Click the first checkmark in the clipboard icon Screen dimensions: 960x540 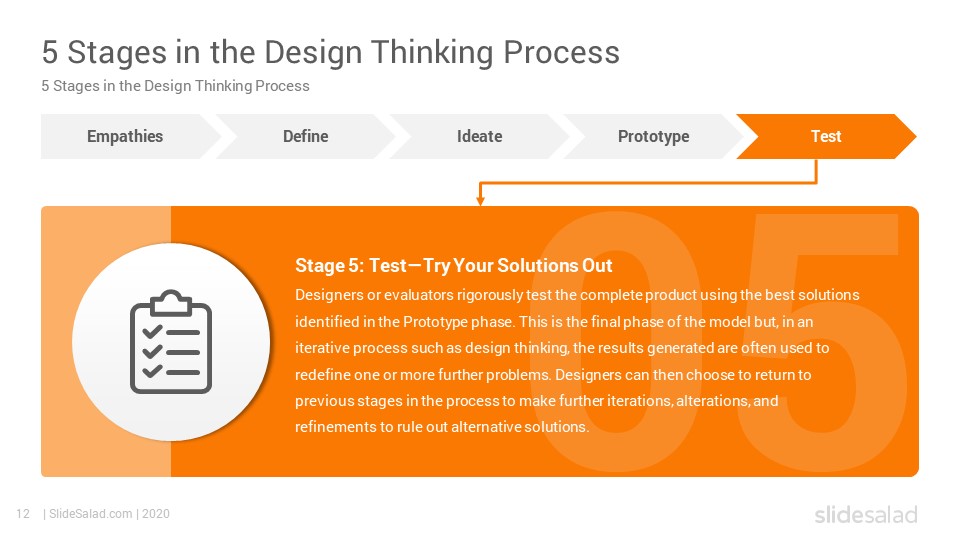coord(152,332)
